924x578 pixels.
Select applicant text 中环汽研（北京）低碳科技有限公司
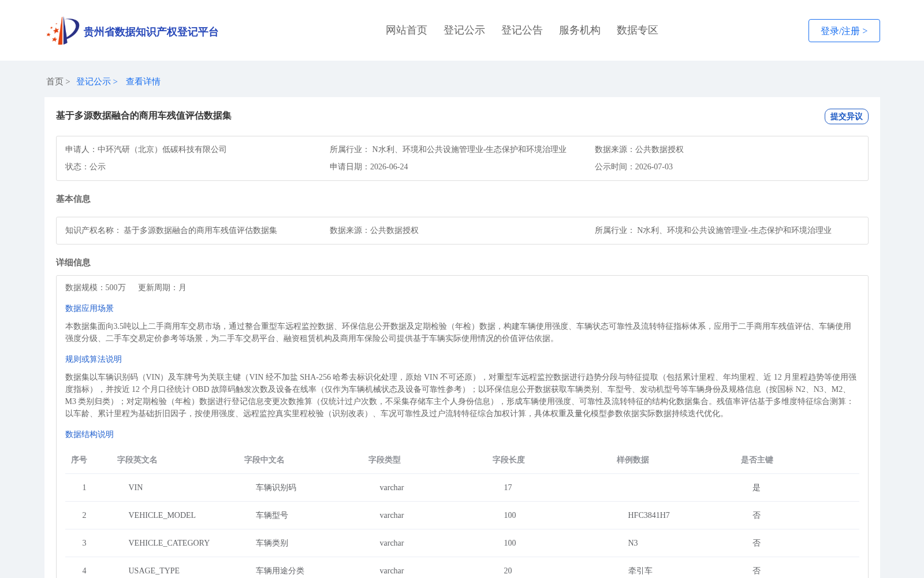(x=162, y=149)
